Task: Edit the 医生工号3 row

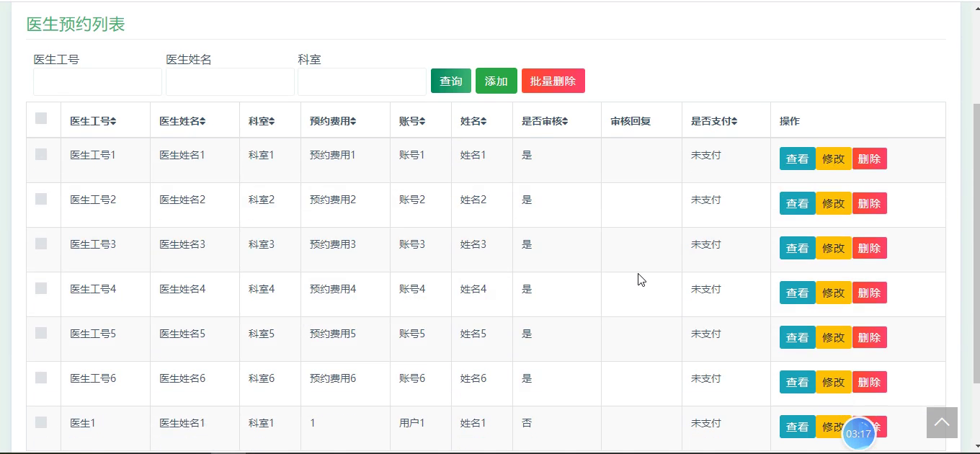Action: click(834, 248)
